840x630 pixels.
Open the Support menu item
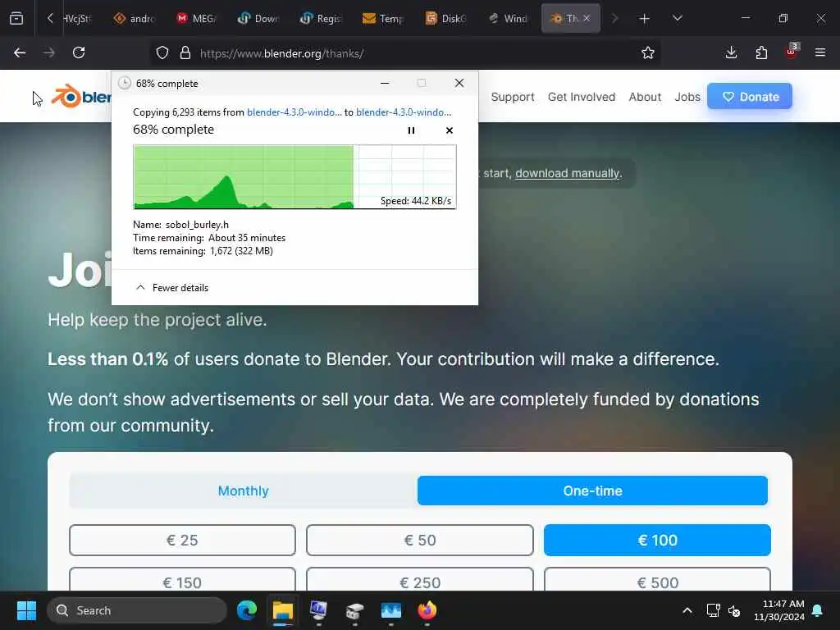tap(513, 97)
